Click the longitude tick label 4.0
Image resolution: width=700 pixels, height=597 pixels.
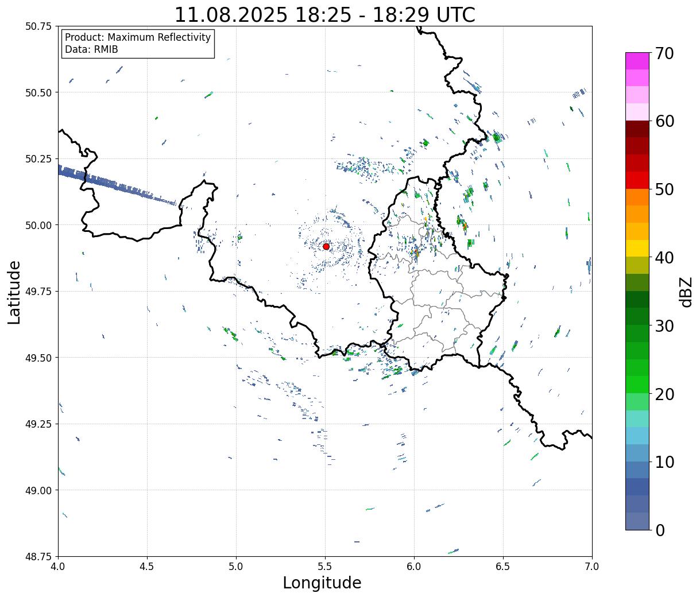click(58, 566)
